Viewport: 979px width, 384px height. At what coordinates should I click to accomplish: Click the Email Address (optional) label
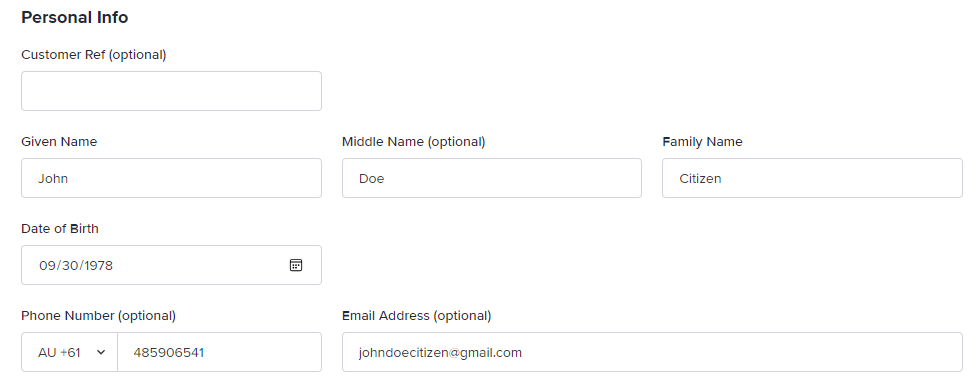click(x=416, y=316)
